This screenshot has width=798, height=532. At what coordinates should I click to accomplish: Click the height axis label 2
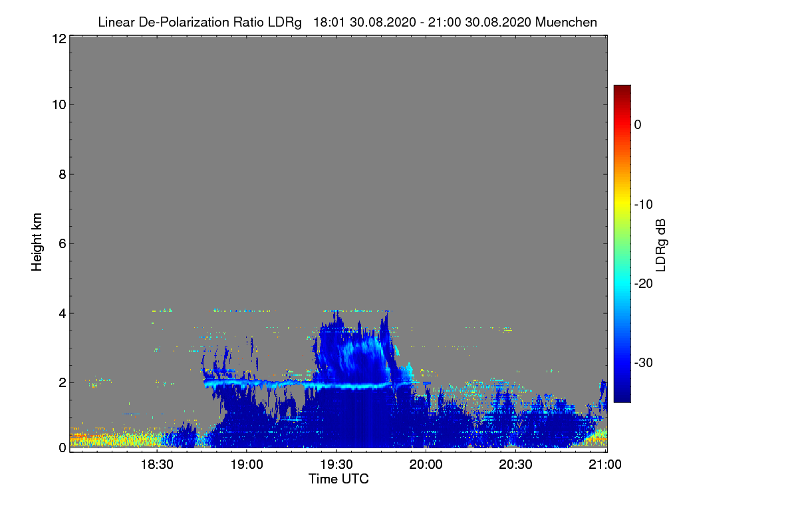tap(61, 382)
